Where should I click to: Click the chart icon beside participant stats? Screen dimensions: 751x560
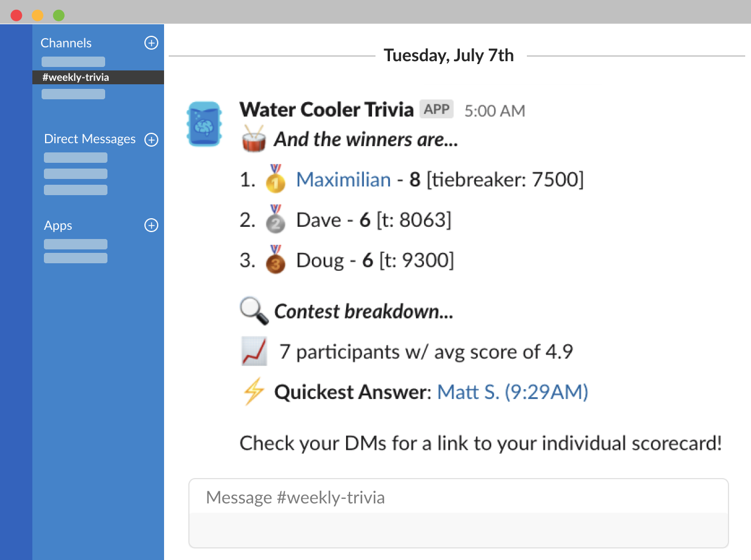[x=253, y=351]
